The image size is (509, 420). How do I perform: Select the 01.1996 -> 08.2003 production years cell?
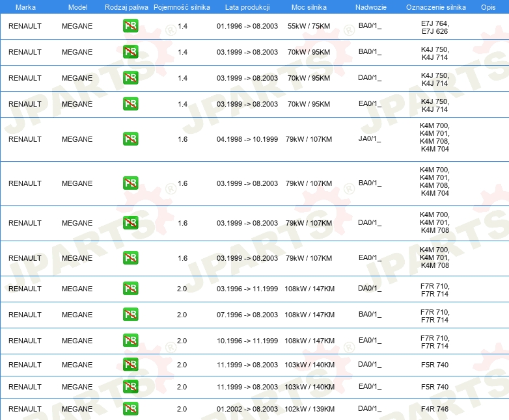pyautogui.click(x=247, y=26)
